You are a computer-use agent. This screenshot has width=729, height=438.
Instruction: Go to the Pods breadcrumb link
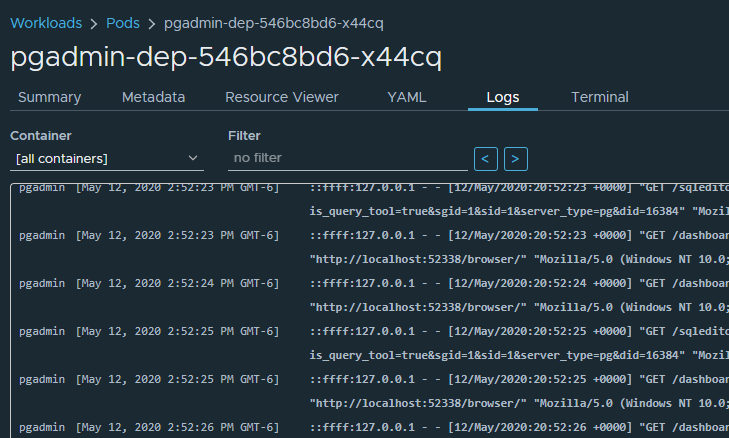click(123, 23)
